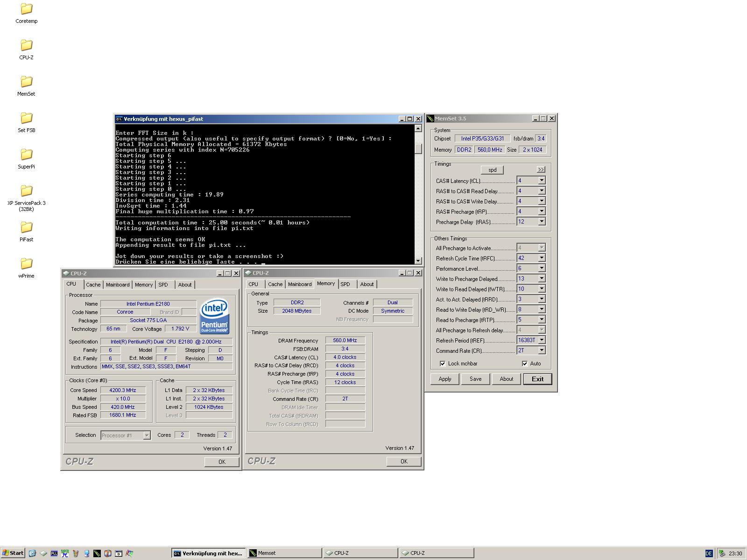Image resolution: width=747 pixels, height=560 pixels.
Task: Click the About button in MemSet
Action: coord(507,379)
